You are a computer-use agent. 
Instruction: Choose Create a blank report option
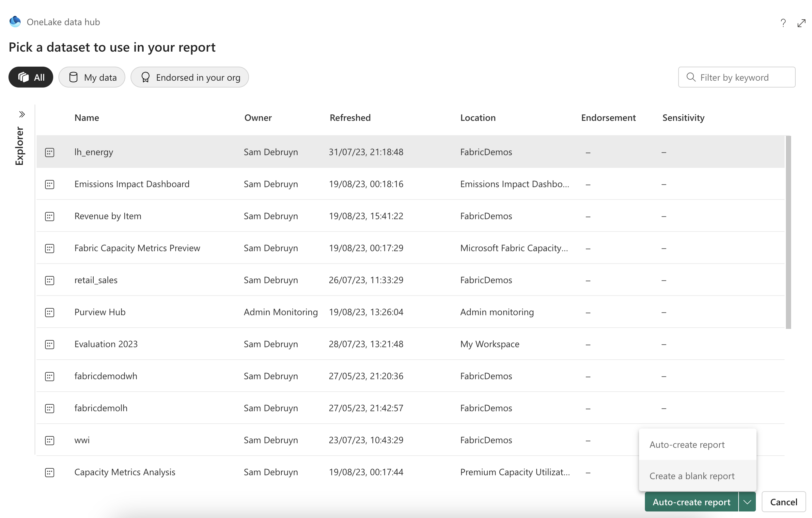pyautogui.click(x=692, y=476)
